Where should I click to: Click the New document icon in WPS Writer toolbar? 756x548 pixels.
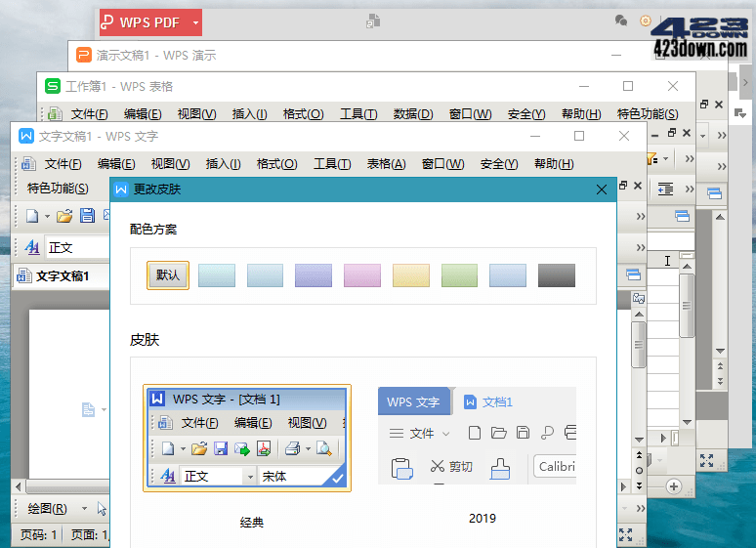pos(32,216)
